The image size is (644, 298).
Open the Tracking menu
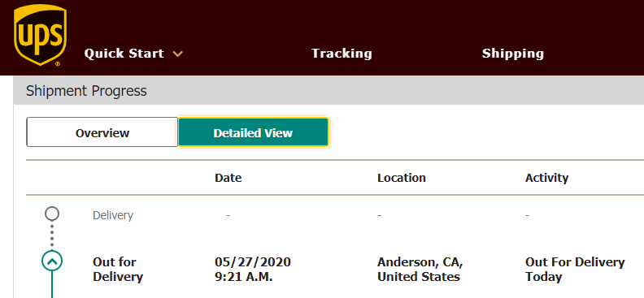click(x=342, y=54)
